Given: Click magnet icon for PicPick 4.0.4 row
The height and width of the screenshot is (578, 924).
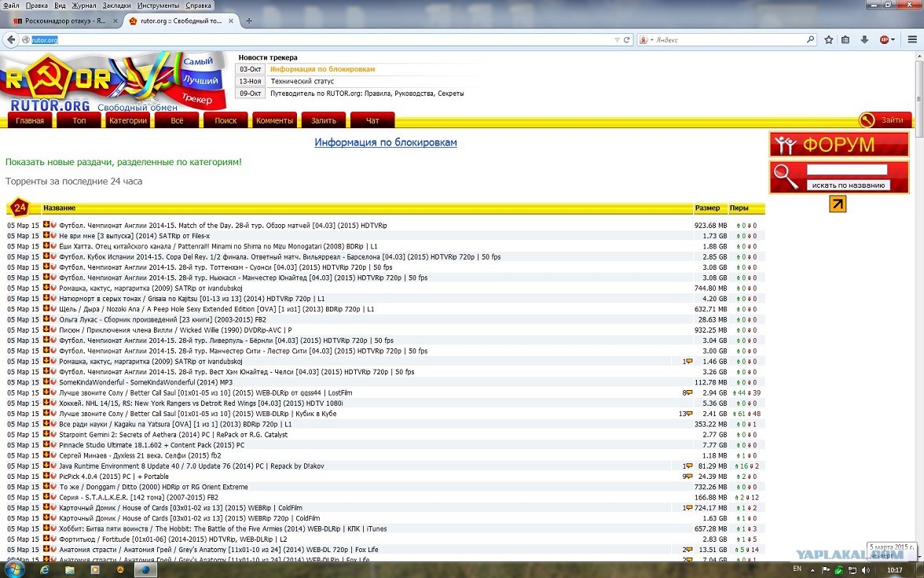Looking at the screenshot, I should point(53,476).
